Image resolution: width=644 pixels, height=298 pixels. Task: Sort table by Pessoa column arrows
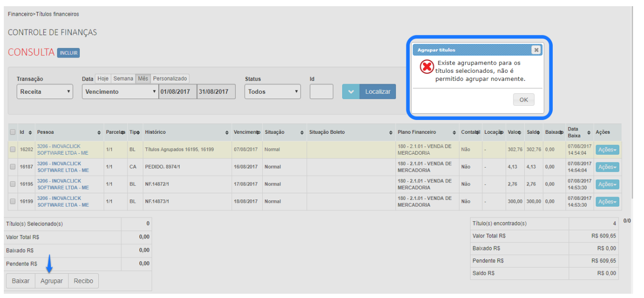(x=99, y=132)
